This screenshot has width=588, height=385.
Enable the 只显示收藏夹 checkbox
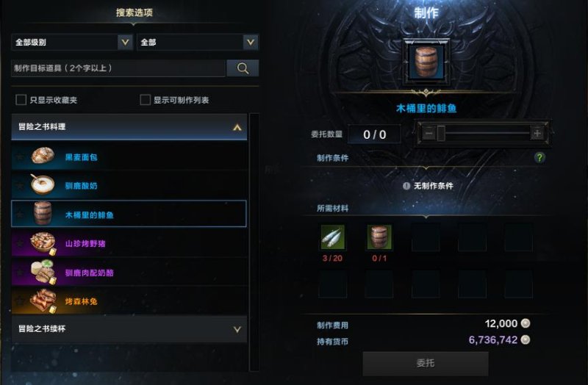[x=21, y=100]
